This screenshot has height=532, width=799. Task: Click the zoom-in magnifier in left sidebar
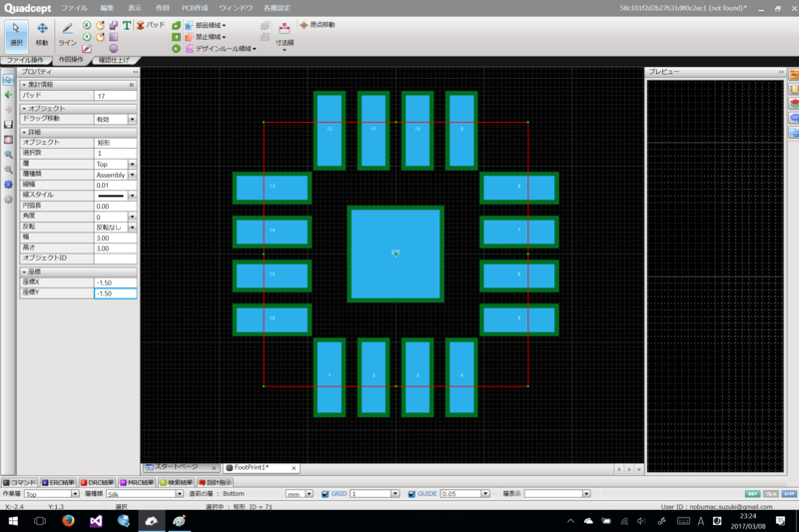(8, 155)
